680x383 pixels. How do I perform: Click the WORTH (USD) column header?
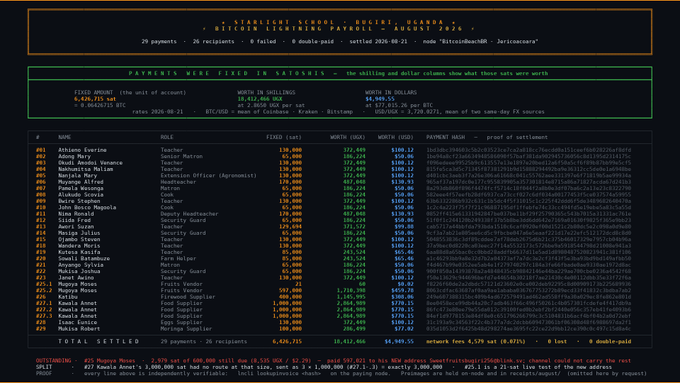click(396, 137)
